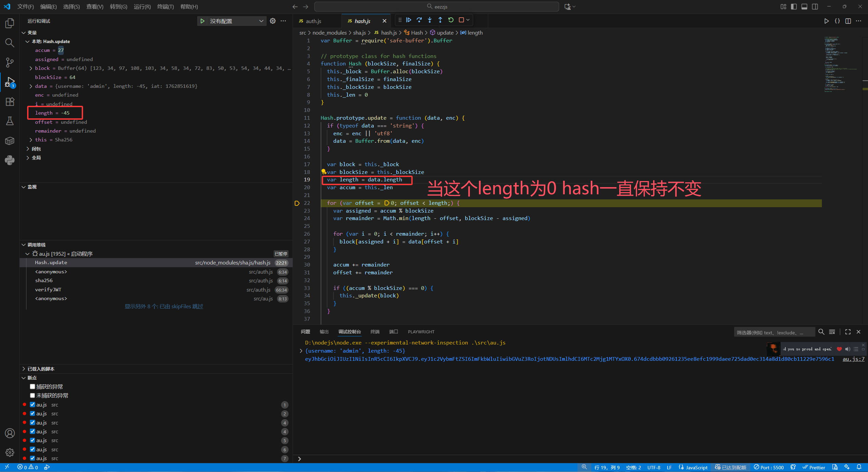Click the debug Continue button
This screenshot has width=868, height=472.
pos(409,20)
